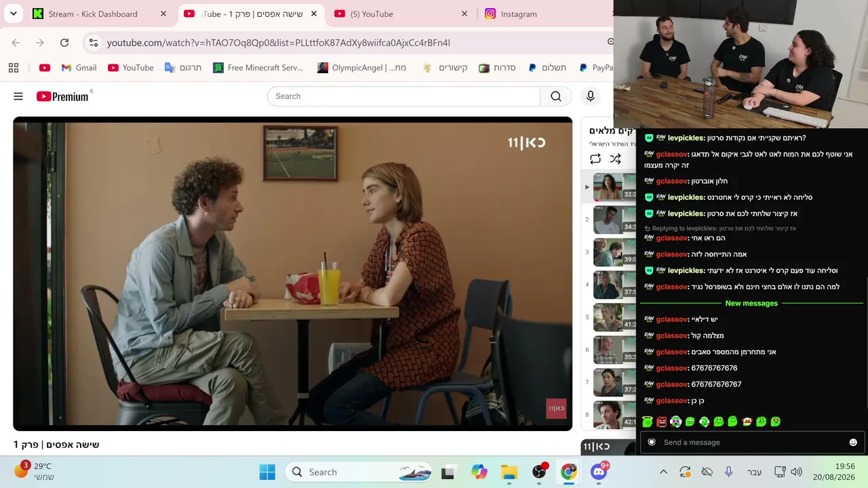Open the emoji picker in chat
The image size is (868, 488).
coord(853,443)
